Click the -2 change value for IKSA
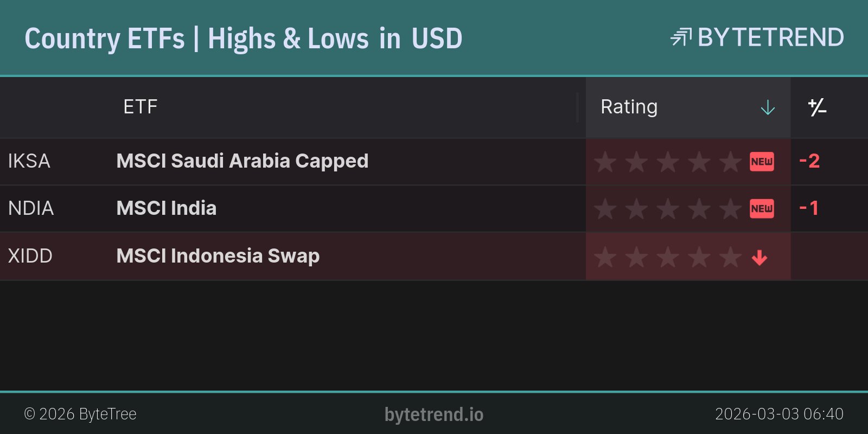868x434 pixels. point(809,161)
